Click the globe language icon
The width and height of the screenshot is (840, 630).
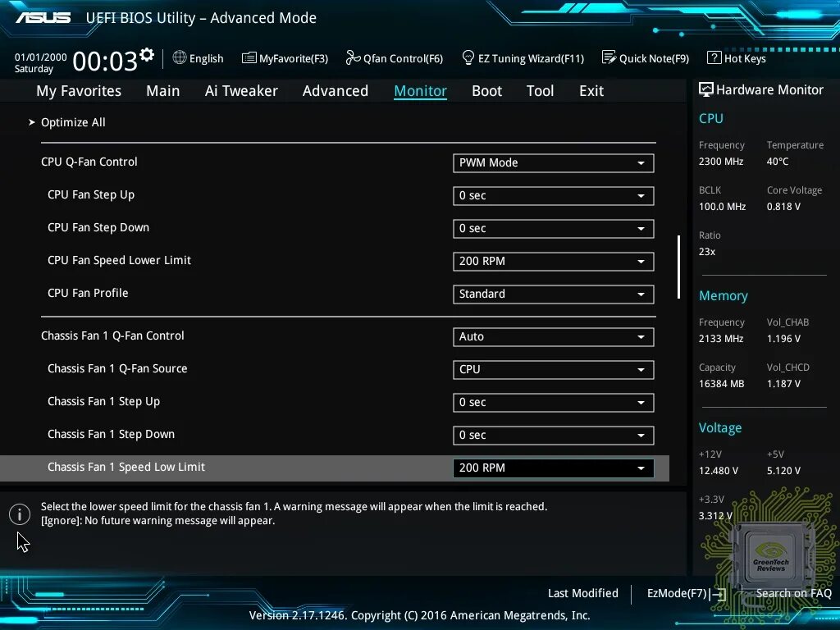pos(180,57)
